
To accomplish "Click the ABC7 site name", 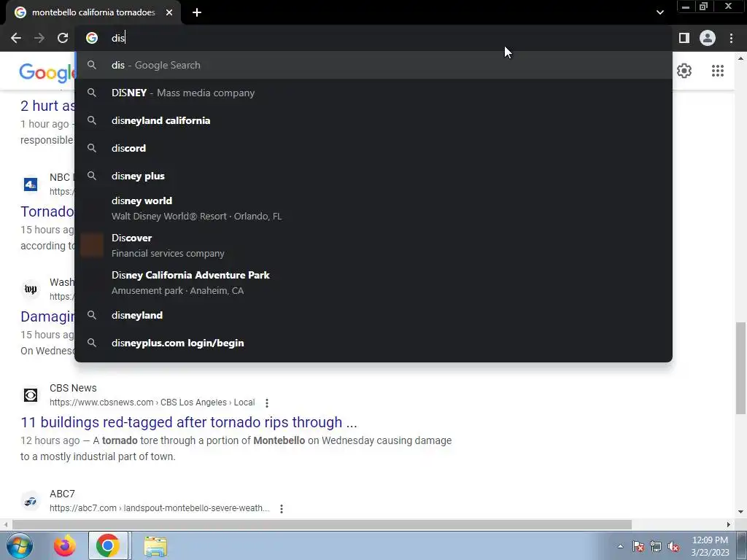I will pyautogui.click(x=62, y=494).
